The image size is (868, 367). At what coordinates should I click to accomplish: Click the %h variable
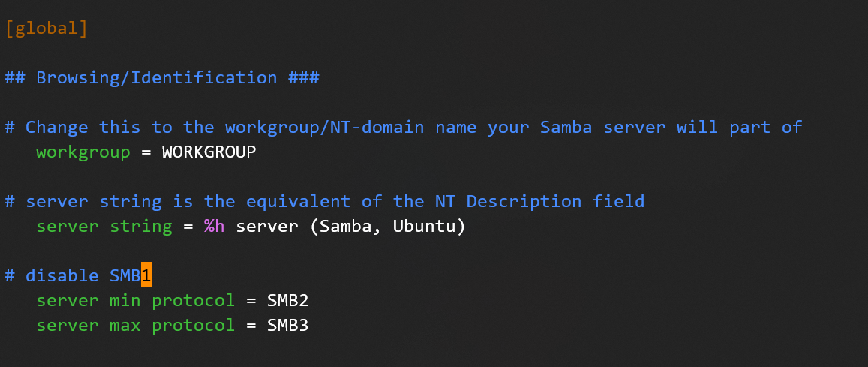click(214, 226)
